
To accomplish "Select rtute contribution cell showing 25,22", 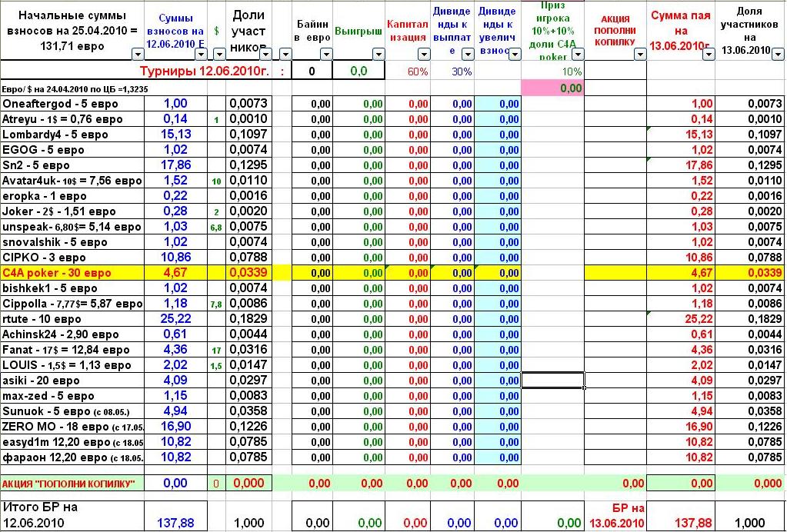I will tap(176, 319).
